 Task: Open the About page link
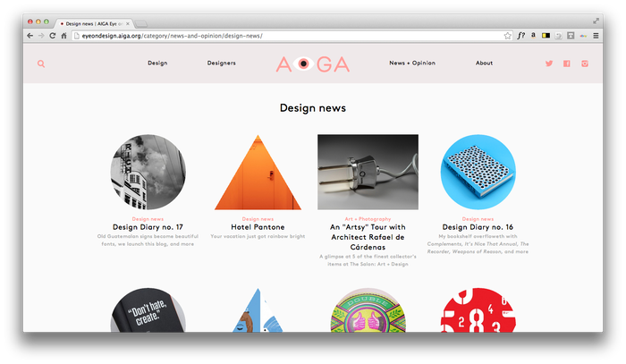point(485,63)
